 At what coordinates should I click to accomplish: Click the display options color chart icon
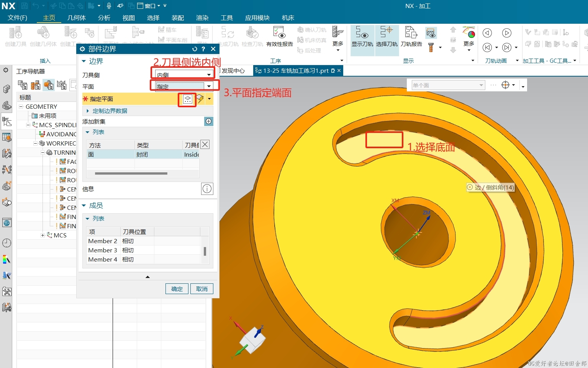pyautogui.click(x=469, y=32)
